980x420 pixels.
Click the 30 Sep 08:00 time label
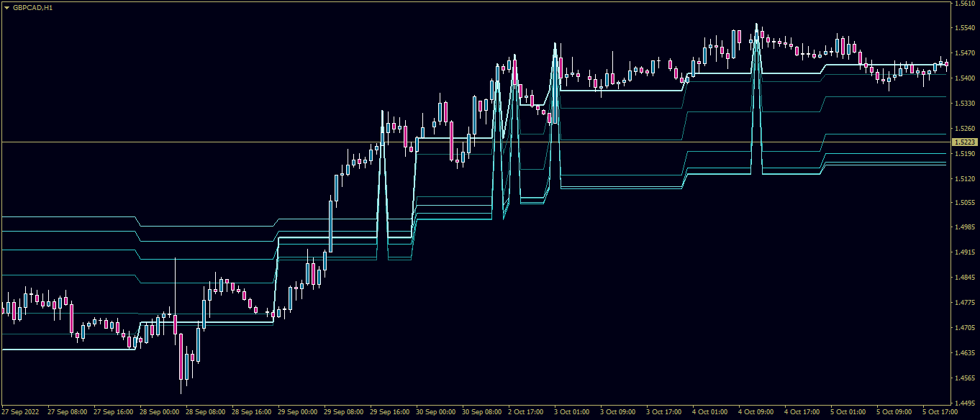(482, 413)
